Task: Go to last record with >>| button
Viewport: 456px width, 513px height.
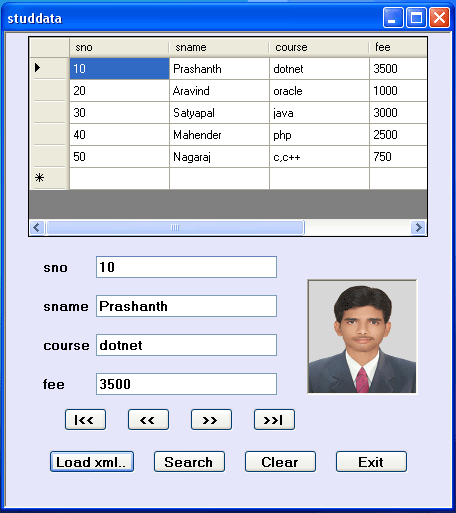Action: (x=274, y=420)
